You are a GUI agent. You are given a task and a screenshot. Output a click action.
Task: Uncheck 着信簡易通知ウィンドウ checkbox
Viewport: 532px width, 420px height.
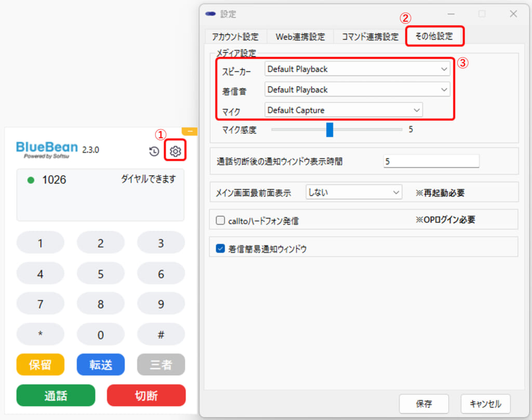[x=220, y=249]
